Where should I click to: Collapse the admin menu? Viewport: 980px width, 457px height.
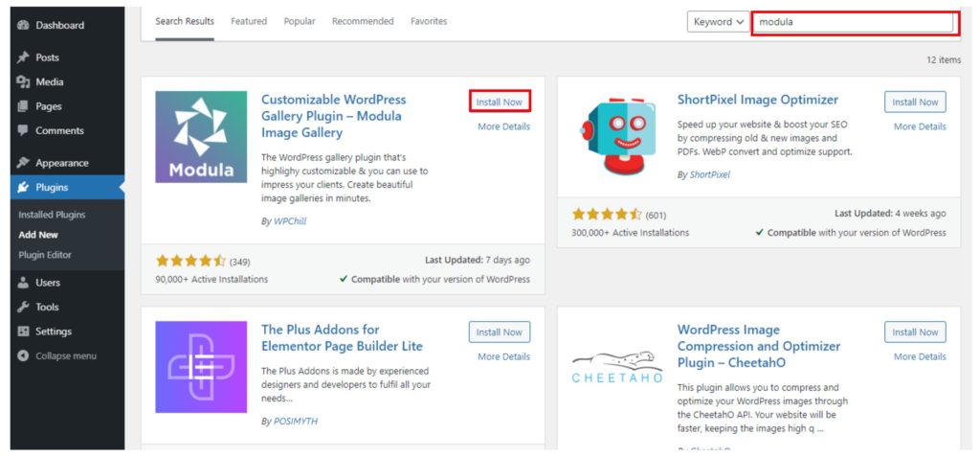[x=57, y=355]
